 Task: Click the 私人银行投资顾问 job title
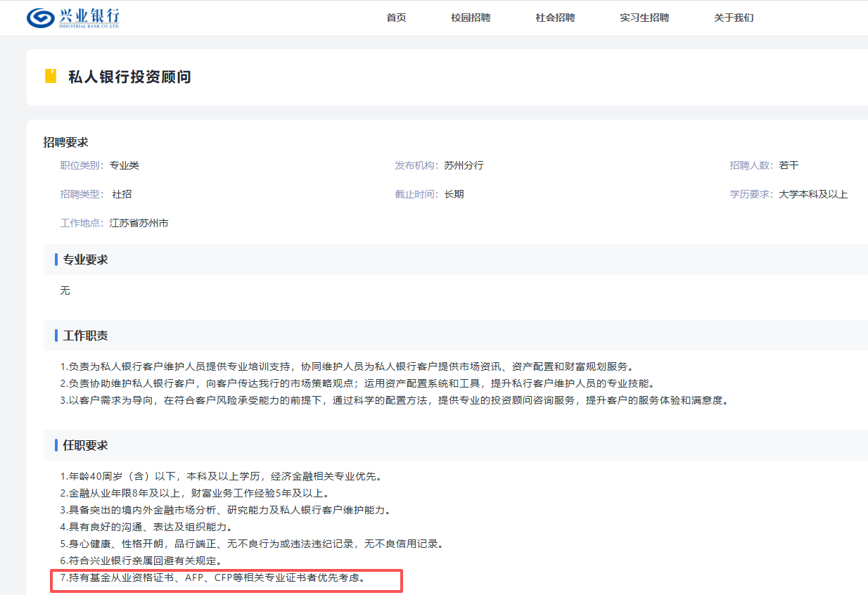pos(129,77)
